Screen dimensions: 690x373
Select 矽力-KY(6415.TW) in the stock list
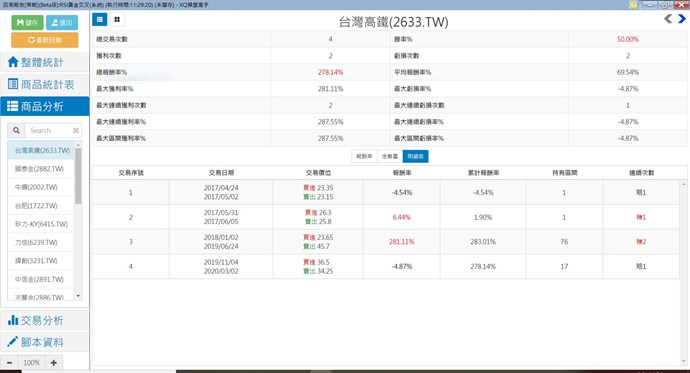pyautogui.click(x=41, y=224)
